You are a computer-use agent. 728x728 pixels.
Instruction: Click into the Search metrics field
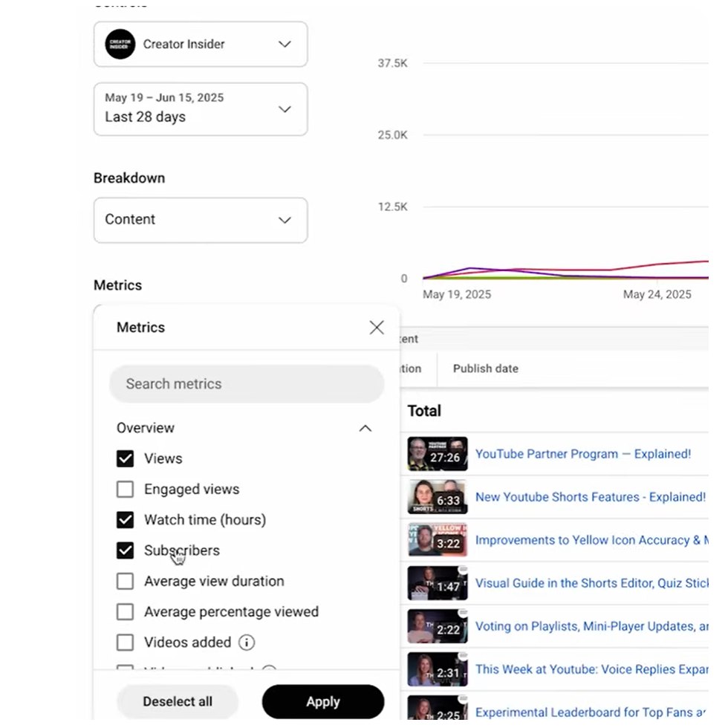[247, 384]
